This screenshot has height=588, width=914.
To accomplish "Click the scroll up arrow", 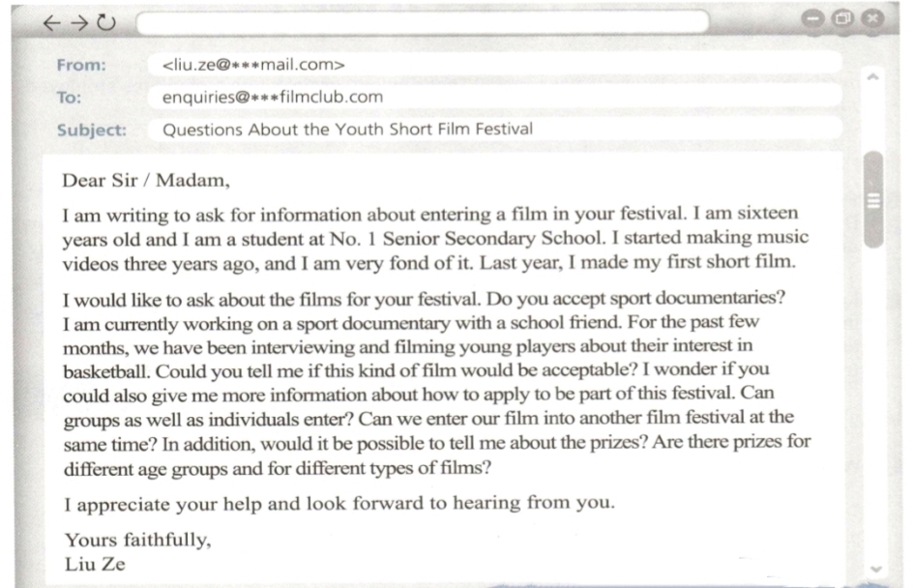I will [x=873, y=76].
